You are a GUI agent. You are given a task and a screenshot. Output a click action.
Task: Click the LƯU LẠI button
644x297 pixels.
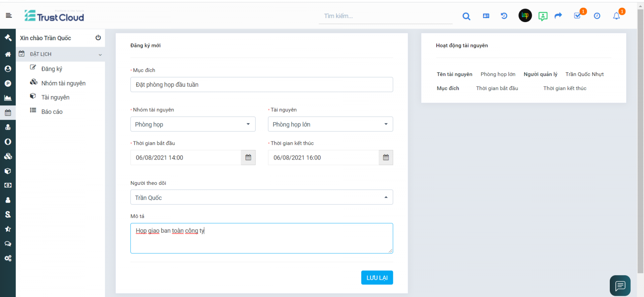[x=377, y=278]
